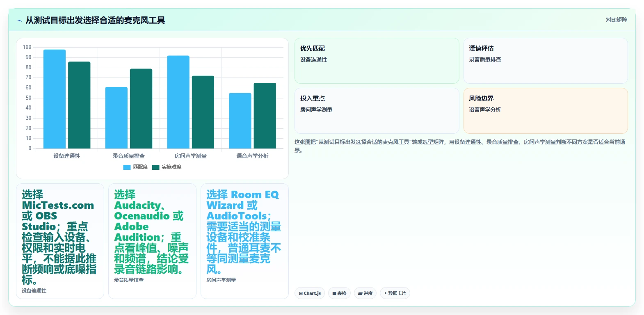The height and width of the screenshot is (315, 644).
Task: Toggle the 匹配度 legend entry
Action: click(135, 167)
